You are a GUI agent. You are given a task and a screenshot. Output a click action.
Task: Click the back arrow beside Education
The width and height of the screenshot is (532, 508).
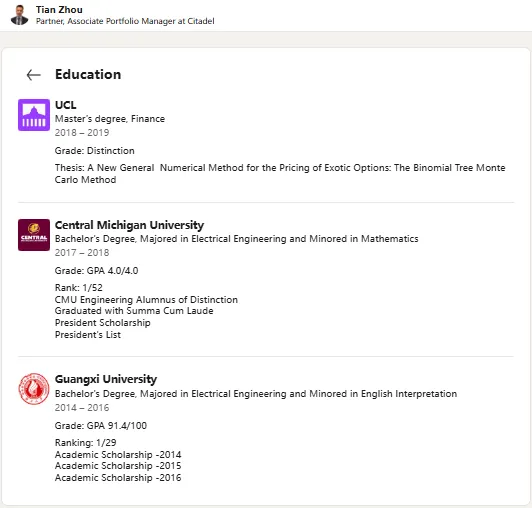tap(34, 75)
